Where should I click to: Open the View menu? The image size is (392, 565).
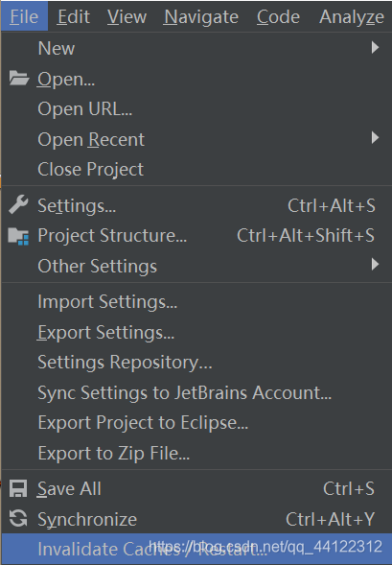127,16
